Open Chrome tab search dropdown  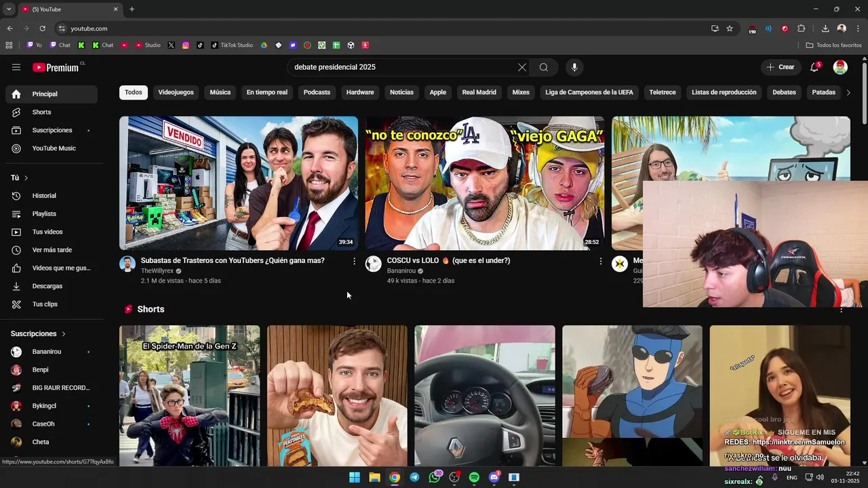click(x=9, y=9)
